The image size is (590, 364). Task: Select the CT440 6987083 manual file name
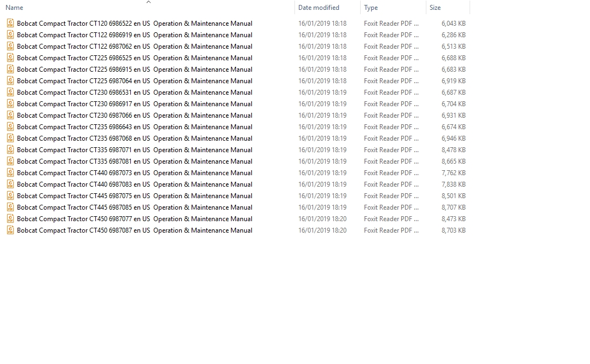click(x=135, y=184)
